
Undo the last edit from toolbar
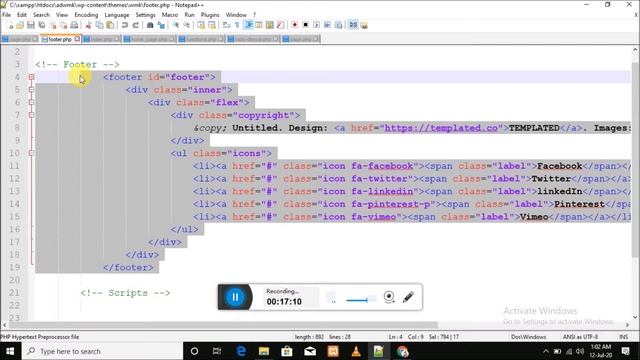[x=124, y=25]
